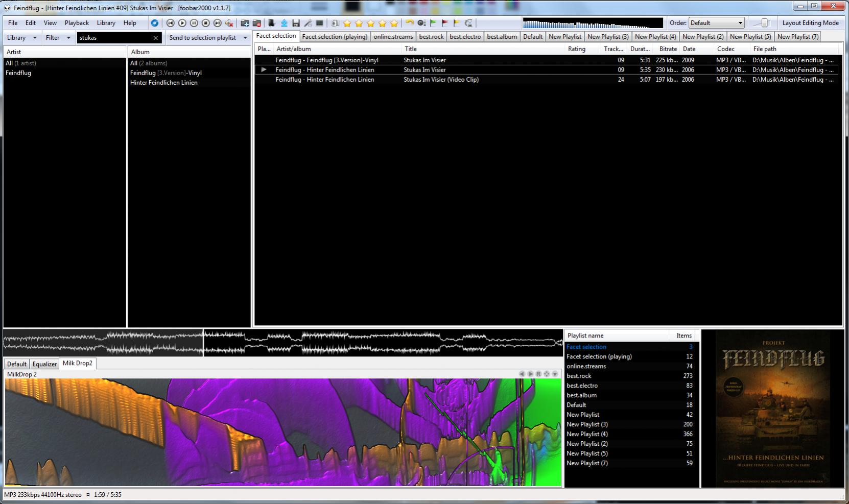Click the folder icon with blue plus
The image size is (849, 504).
click(x=245, y=23)
